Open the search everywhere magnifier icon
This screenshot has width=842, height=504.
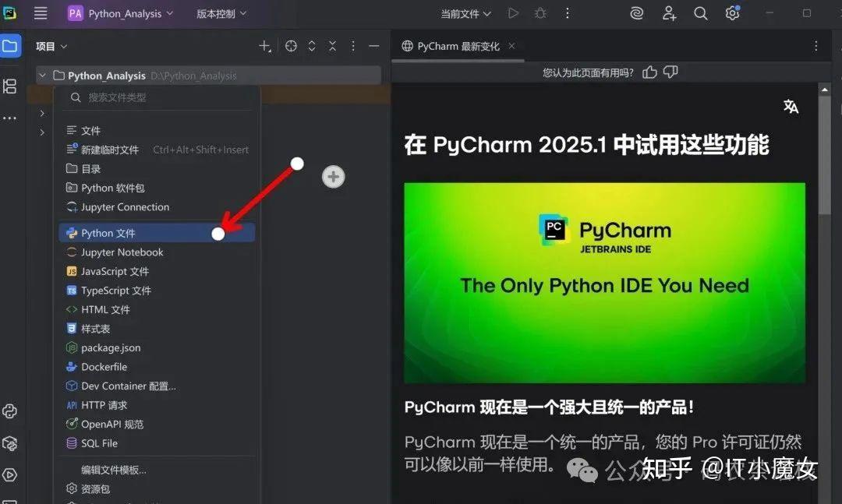coord(700,13)
